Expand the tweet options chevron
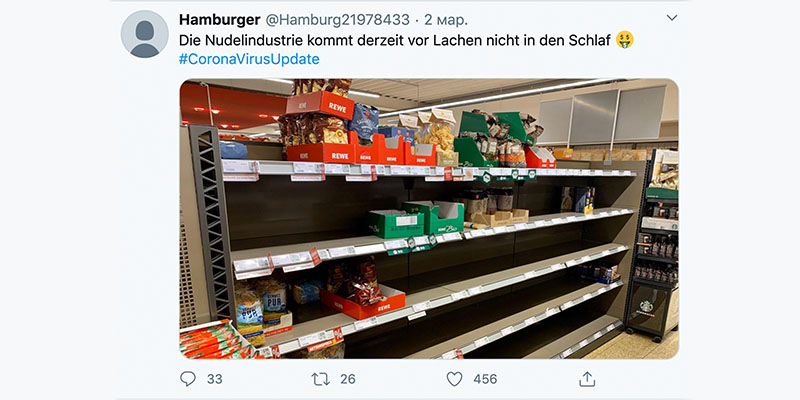This screenshot has height=400, width=800. pyautogui.click(x=672, y=18)
